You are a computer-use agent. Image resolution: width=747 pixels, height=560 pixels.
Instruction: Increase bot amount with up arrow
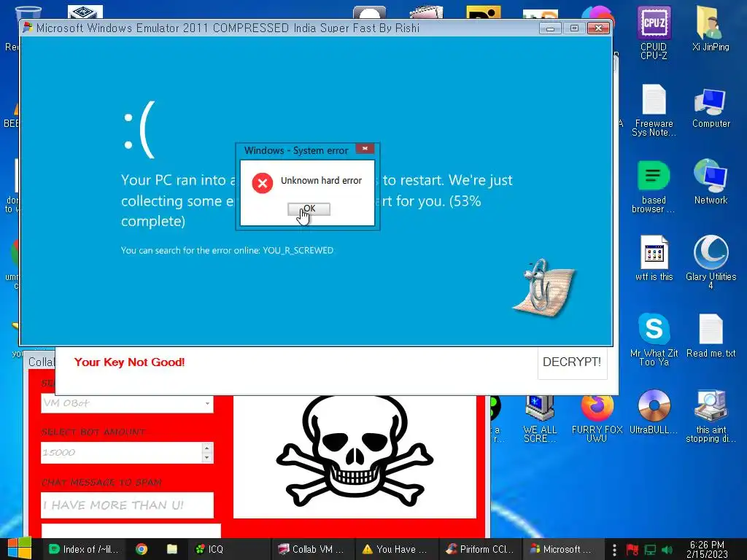(x=206, y=448)
